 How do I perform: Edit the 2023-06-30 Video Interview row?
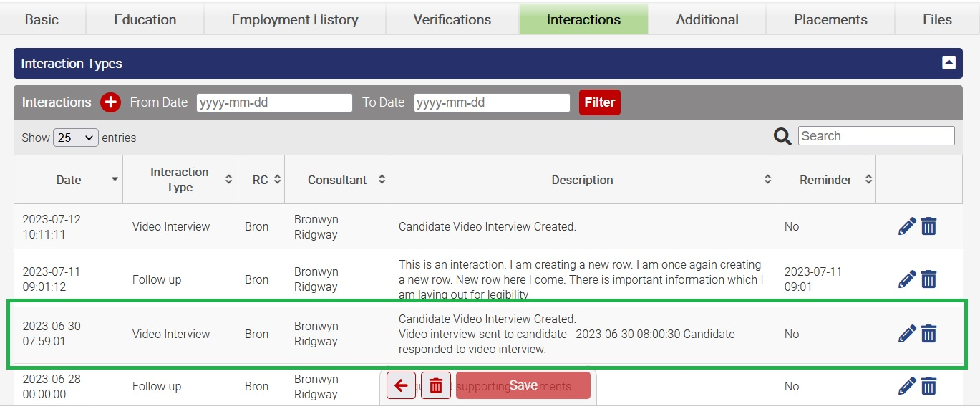pyautogui.click(x=907, y=334)
